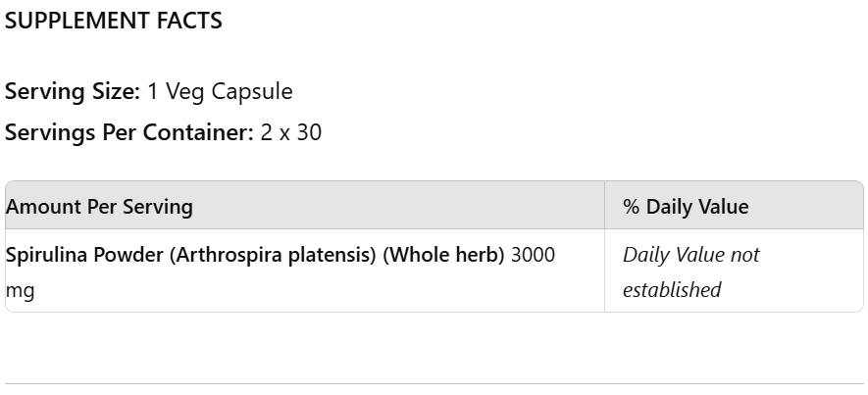The height and width of the screenshot is (395, 868).
Task: Click the '(Arthrospira platensis)' scientific name
Action: 274,255
